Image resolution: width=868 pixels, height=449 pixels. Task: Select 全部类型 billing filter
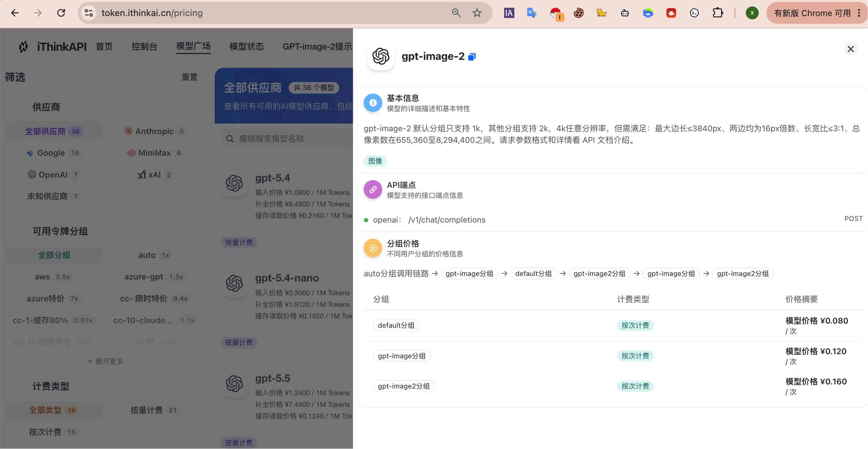tap(54, 410)
